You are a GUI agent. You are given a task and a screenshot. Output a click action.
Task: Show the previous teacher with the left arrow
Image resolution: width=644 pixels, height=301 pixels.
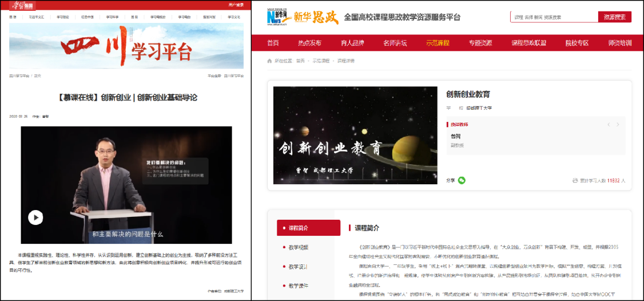point(609,125)
